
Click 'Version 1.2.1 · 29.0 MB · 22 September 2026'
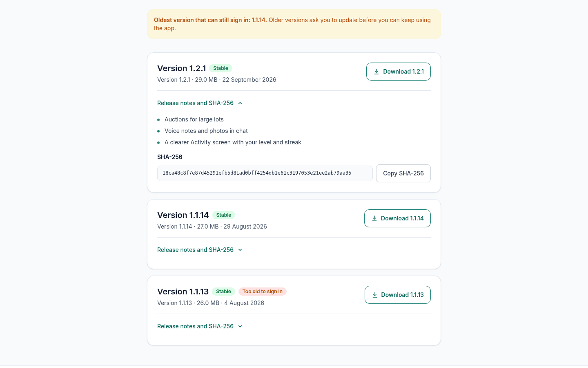click(x=217, y=80)
